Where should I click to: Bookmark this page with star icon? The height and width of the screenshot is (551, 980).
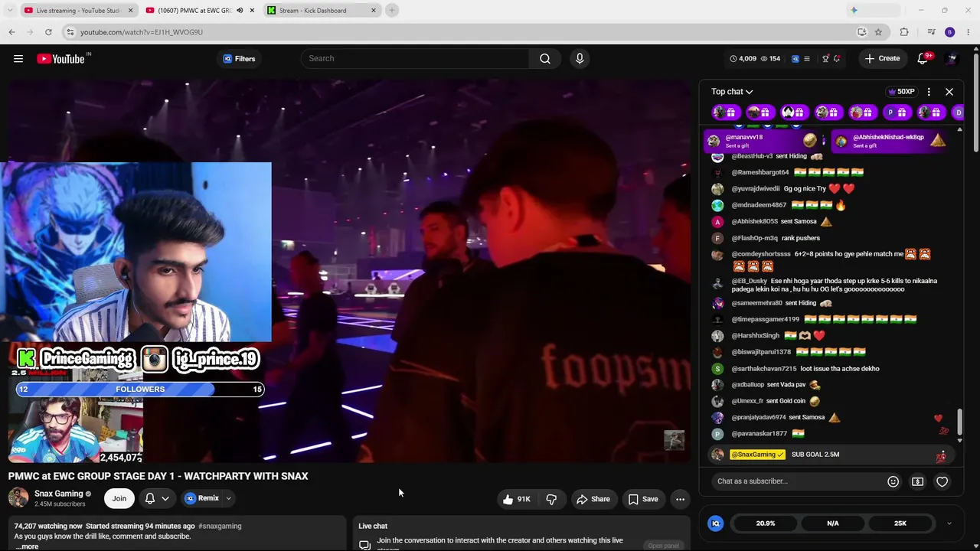click(x=878, y=32)
